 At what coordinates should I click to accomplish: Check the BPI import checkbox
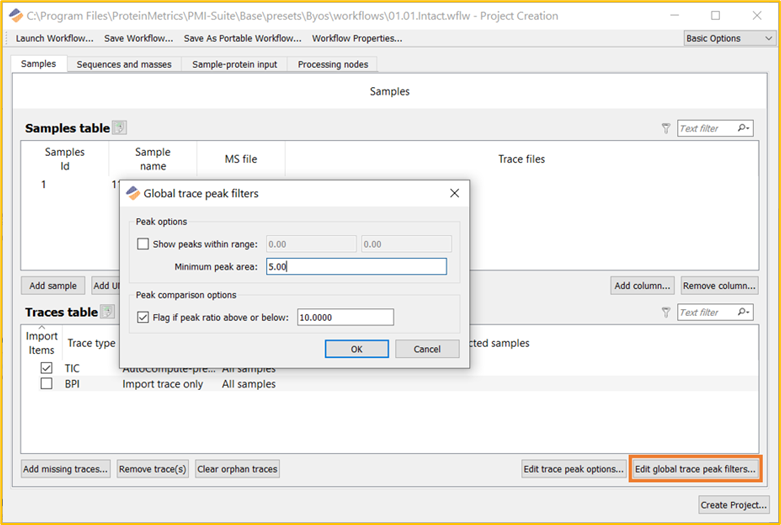click(x=46, y=384)
